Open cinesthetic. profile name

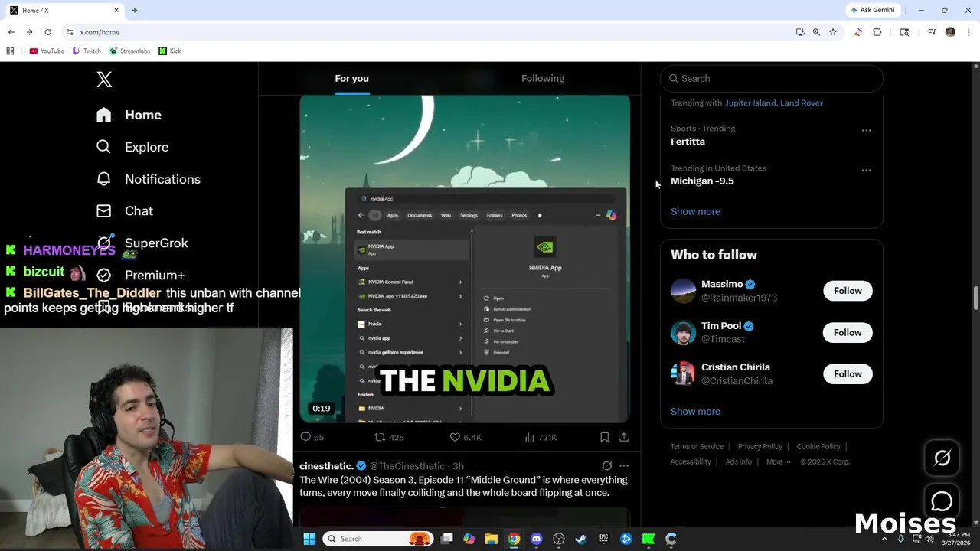pyautogui.click(x=326, y=465)
